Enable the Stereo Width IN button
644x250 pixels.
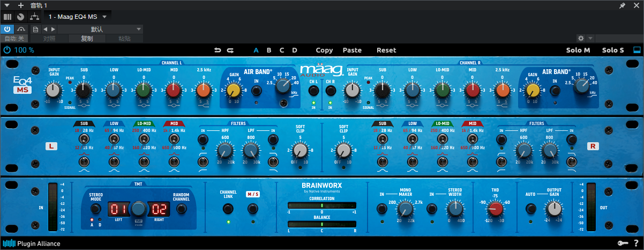[432, 209]
